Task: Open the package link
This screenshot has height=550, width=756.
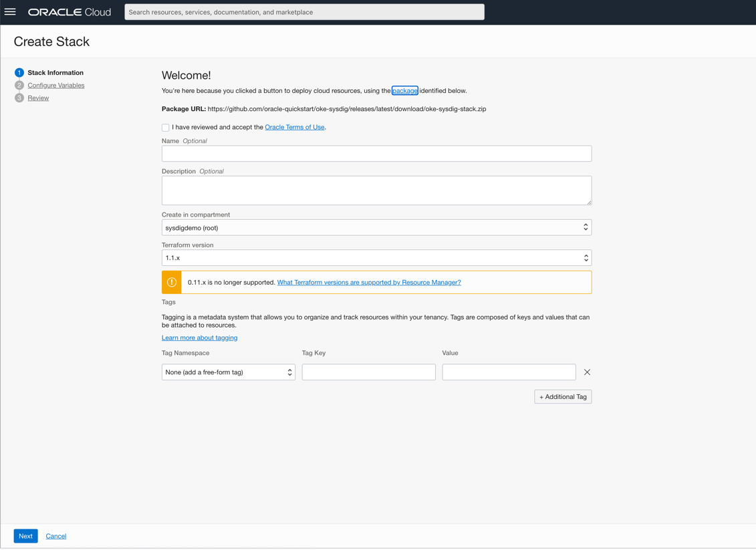Action: coord(404,91)
